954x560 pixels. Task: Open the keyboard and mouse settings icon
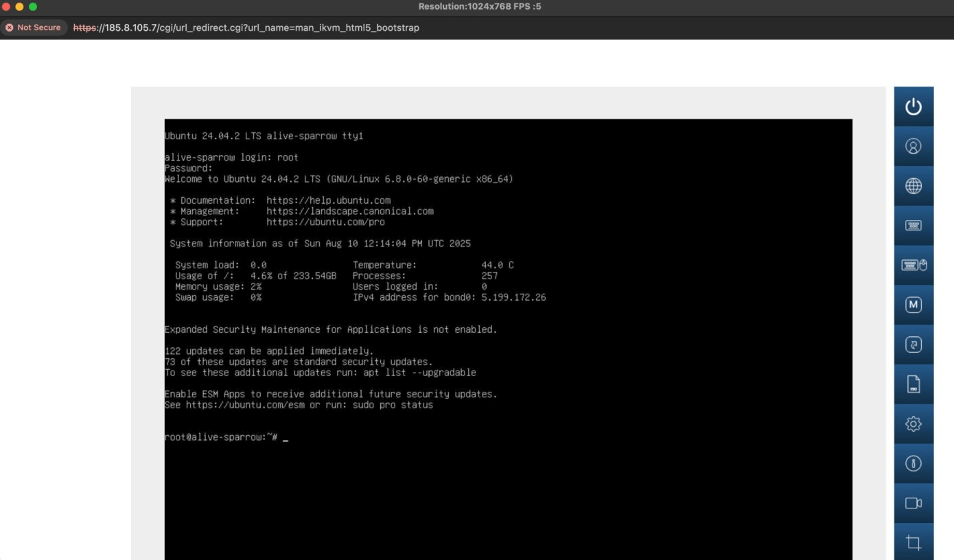(914, 265)
